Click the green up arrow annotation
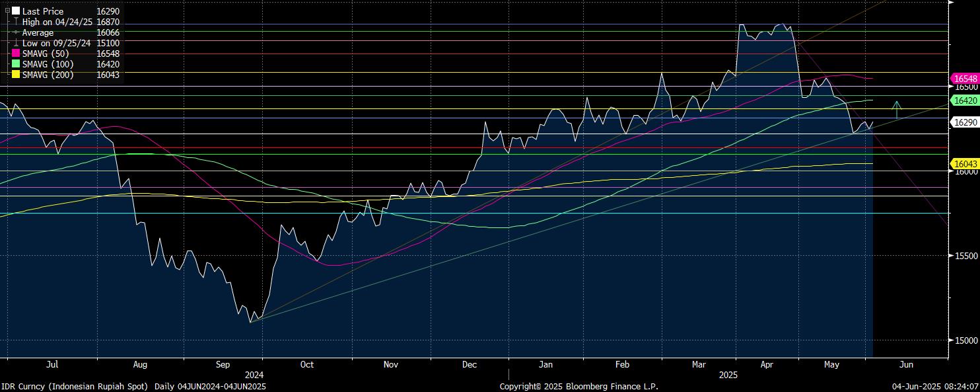980x392 pixels. (896, 110)
